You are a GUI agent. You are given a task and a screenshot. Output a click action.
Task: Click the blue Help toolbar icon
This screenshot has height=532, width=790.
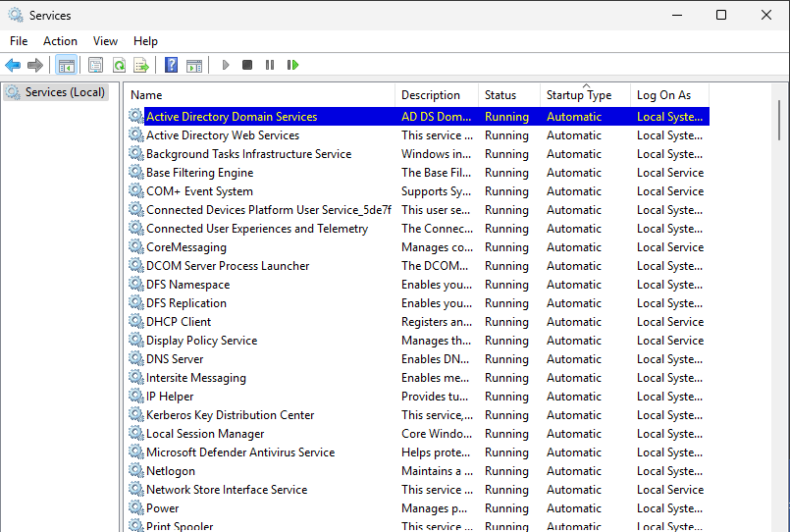pos(171,65)
